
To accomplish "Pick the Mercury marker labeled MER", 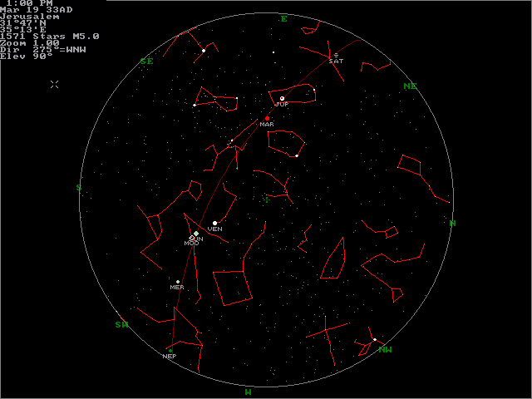I will (177, 282).
